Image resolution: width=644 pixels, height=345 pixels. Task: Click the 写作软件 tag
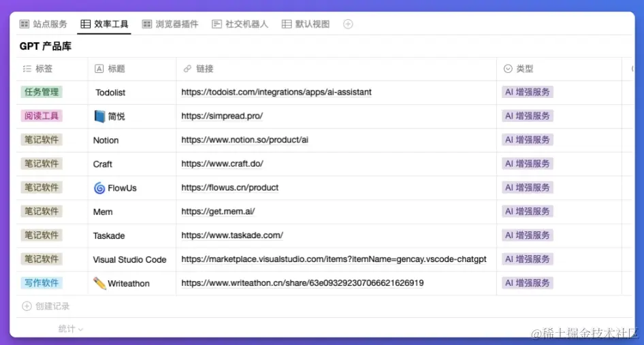pos(42,282)
